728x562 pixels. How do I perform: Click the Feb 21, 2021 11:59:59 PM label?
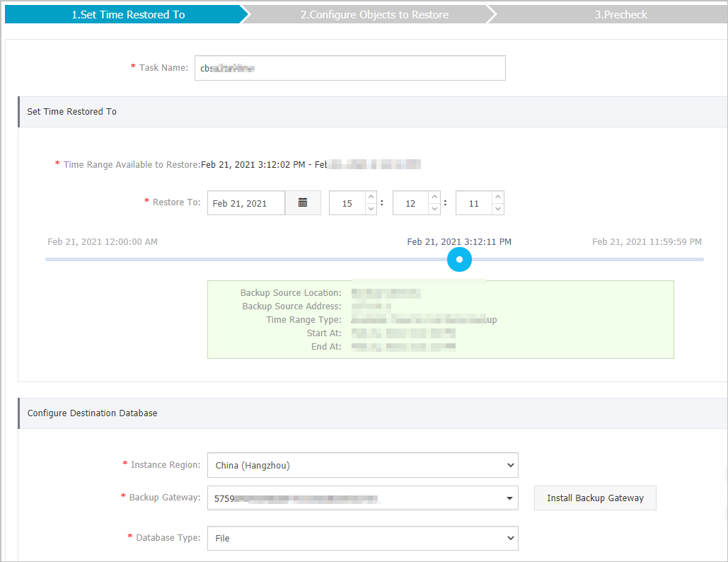pos(647,241)
